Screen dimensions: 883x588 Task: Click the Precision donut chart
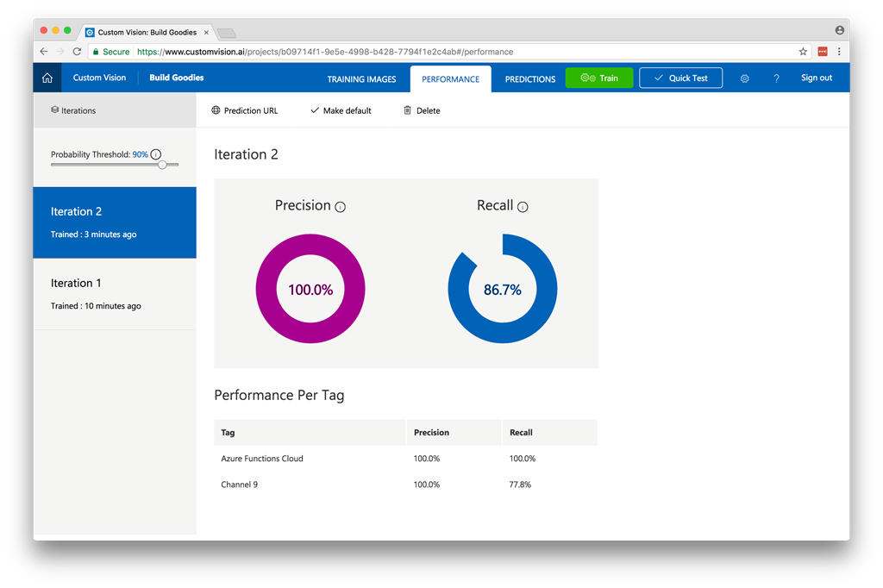(x=310, y=288)
